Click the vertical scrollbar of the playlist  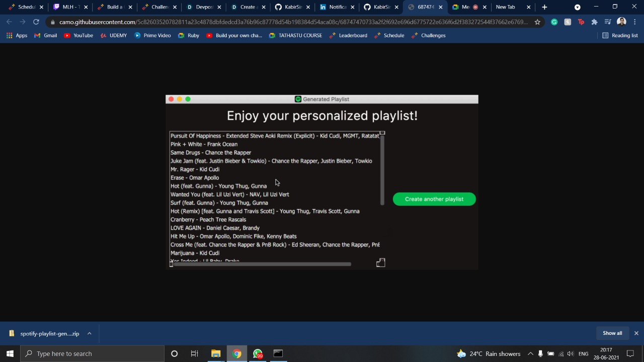[x=382, y=170]
